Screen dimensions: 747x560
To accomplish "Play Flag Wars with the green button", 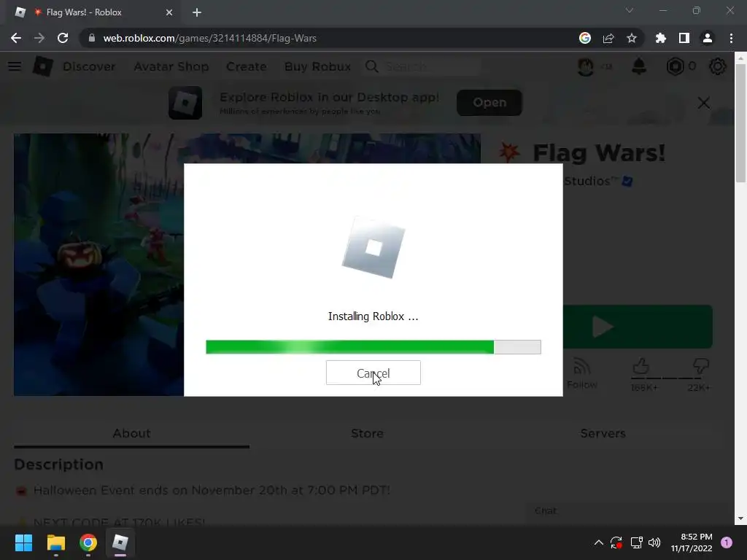I will 638,327.
